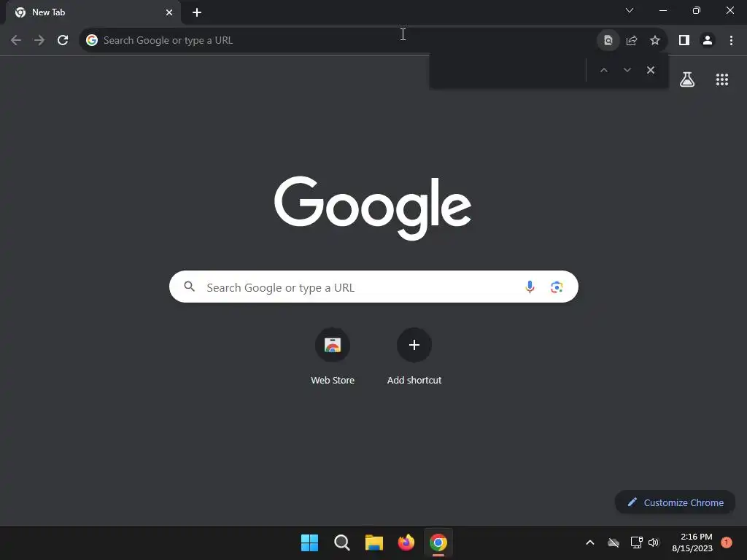Open Windows taskbar search
The image size is (747, 560).
341,542
